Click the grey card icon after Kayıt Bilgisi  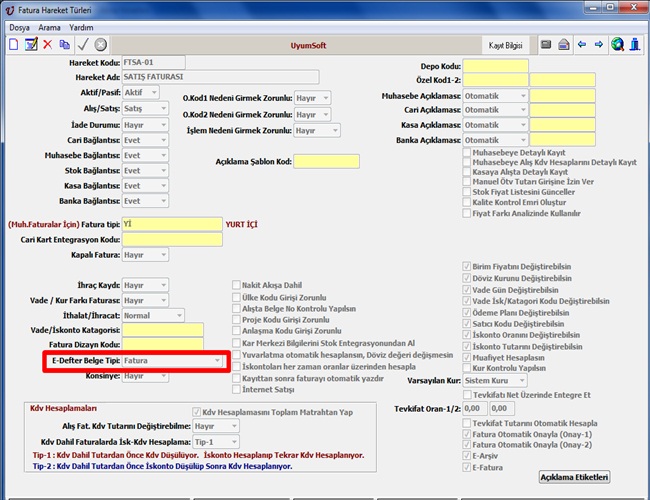click(x=546, y=44)
